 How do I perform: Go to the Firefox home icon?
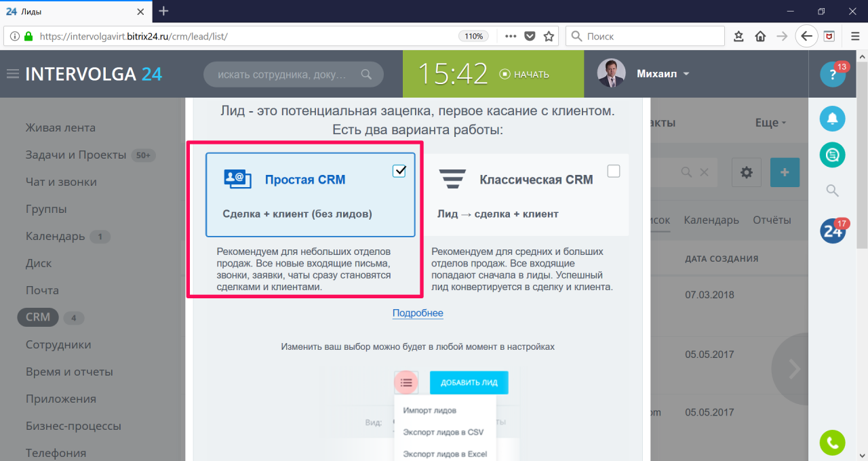(x=761, y=36)
